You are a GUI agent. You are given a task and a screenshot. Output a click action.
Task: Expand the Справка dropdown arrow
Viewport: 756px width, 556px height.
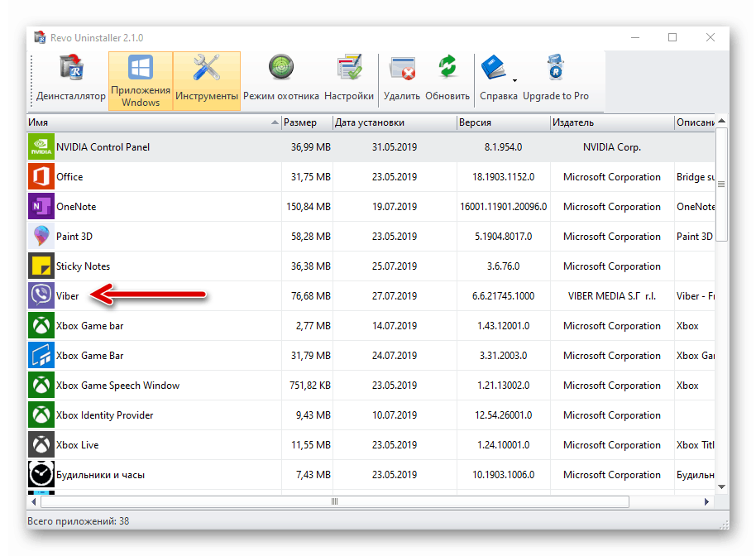point(515,80)
